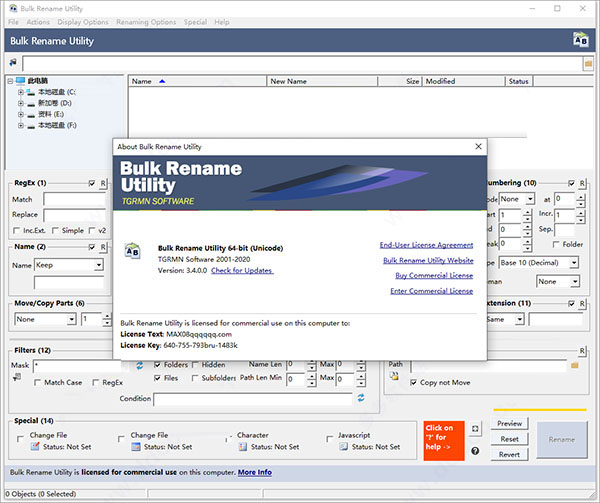Open the Extension Same dropdown
600x503 pixels.
point(519,319)
